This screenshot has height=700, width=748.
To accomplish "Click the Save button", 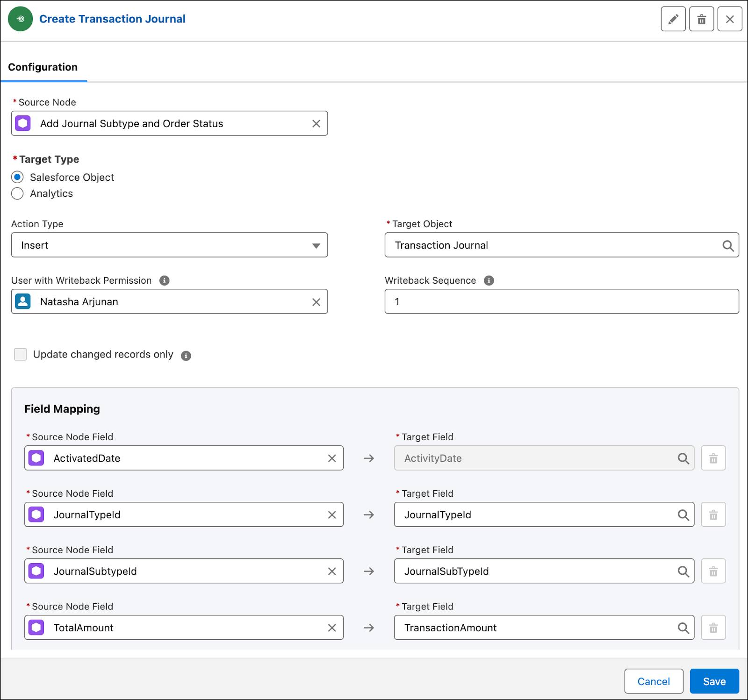I will click(714, 681).
